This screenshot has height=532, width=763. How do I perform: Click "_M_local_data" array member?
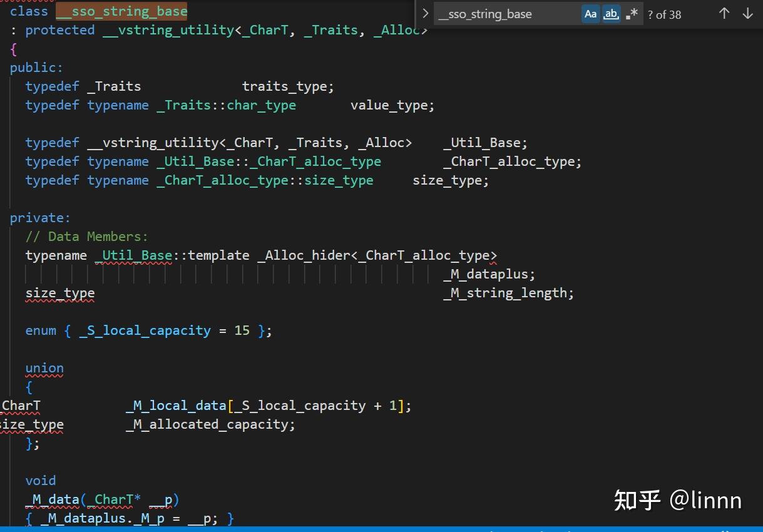[176, 406]
